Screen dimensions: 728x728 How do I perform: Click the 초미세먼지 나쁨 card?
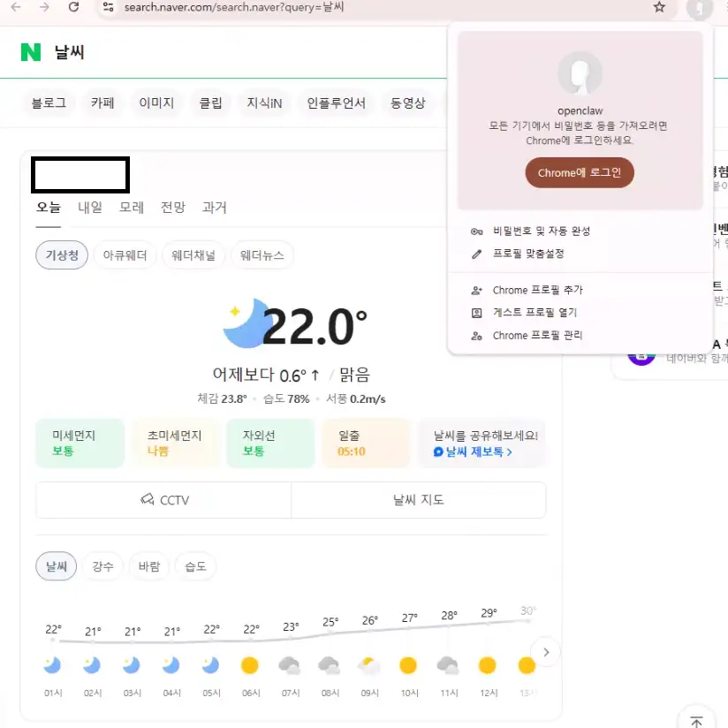[x=176, y=443]
